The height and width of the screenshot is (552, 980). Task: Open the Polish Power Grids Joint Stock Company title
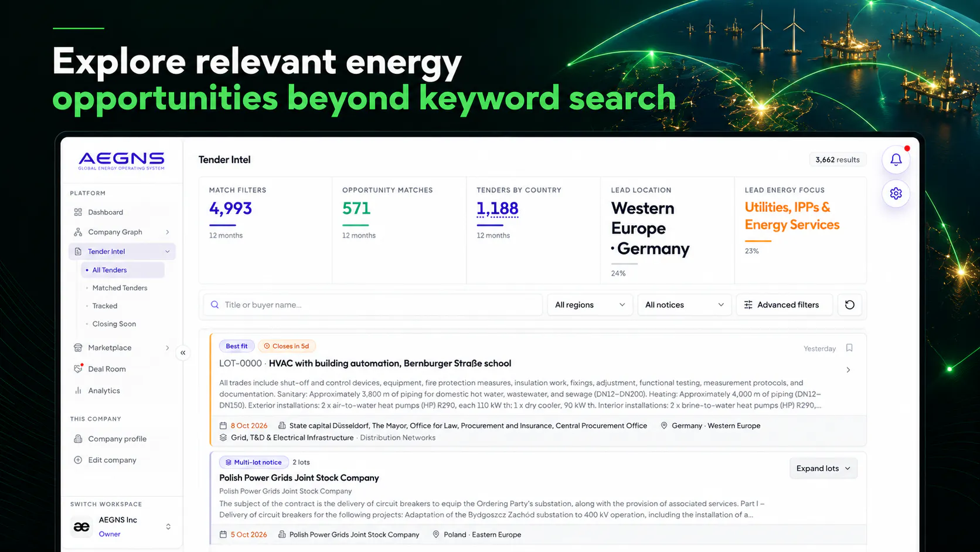(299, 478)
